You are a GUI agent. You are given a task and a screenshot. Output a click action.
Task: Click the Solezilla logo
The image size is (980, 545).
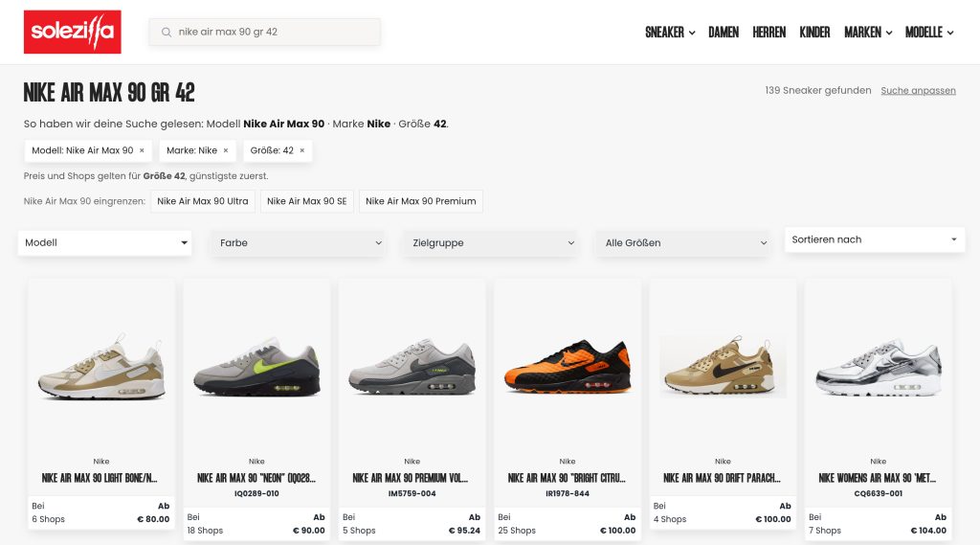tap(73, 32)
